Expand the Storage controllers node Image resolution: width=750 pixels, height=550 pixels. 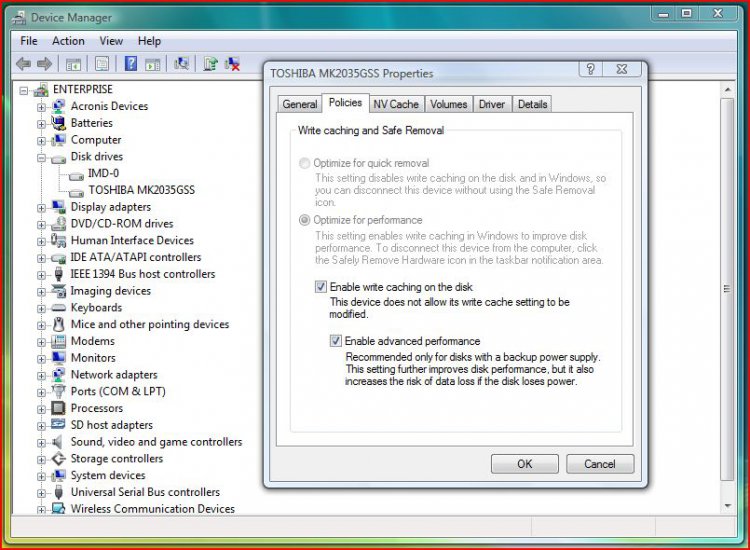coord(41,460)
